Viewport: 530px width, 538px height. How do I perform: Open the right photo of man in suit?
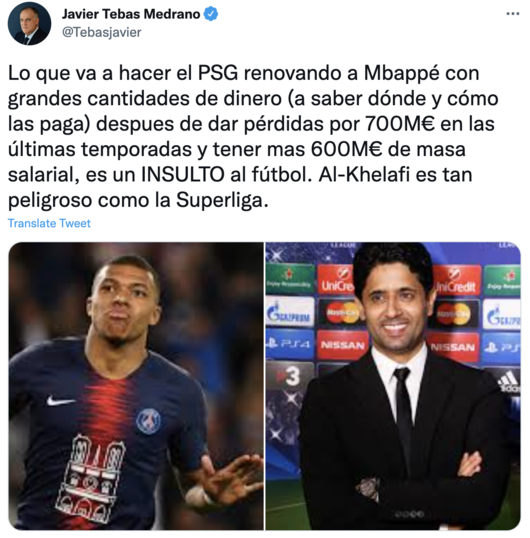coord(393,386)
